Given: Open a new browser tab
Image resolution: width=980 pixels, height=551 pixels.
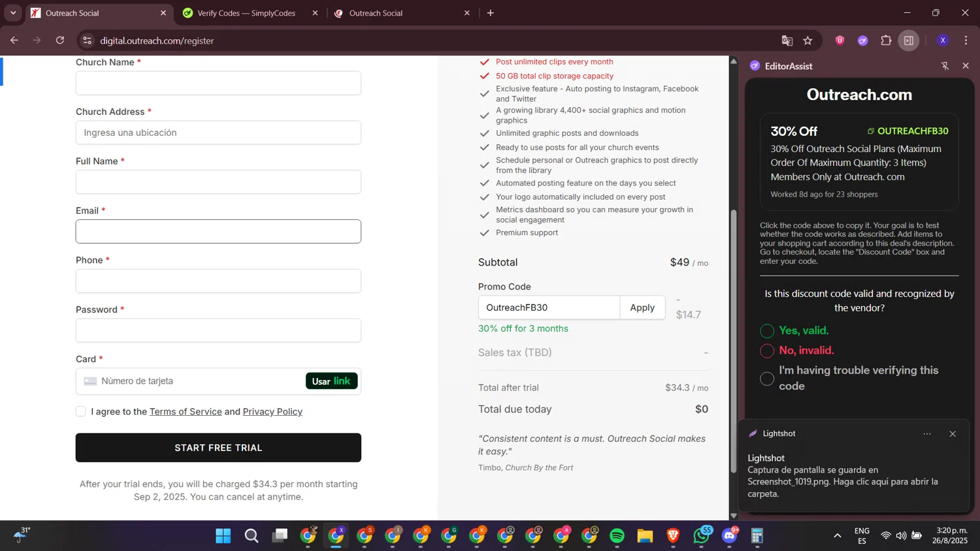Looking at the screenshot, I should tap(491, 13).
